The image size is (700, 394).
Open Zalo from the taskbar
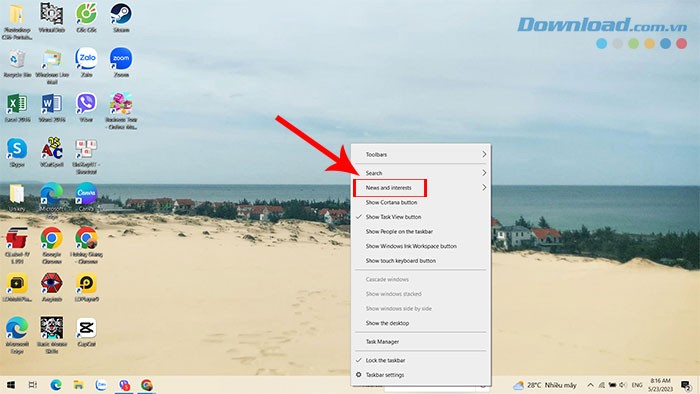click(101, 385)
